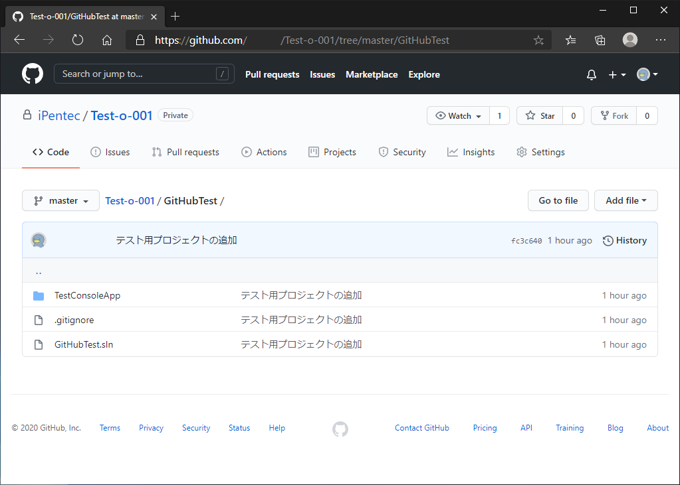Expand the Watch dropdown
Viewport: 680px width, 485px height.
point(458,116)
